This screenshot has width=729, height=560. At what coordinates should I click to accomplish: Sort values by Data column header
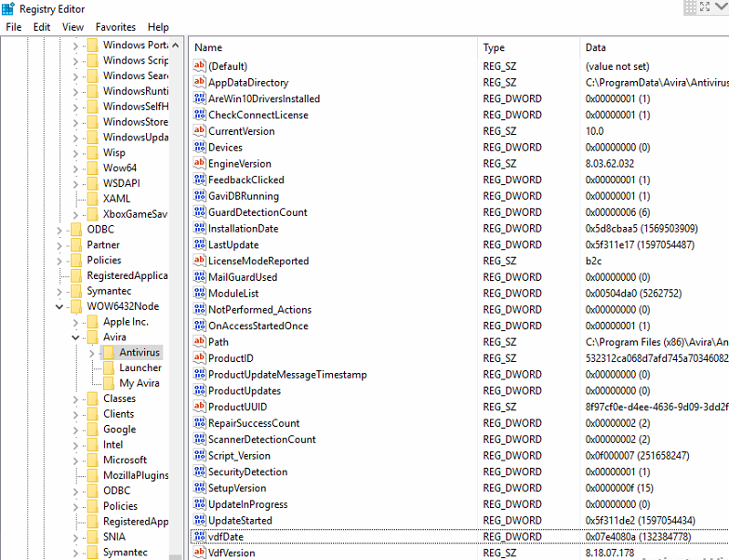coord(655,47)
